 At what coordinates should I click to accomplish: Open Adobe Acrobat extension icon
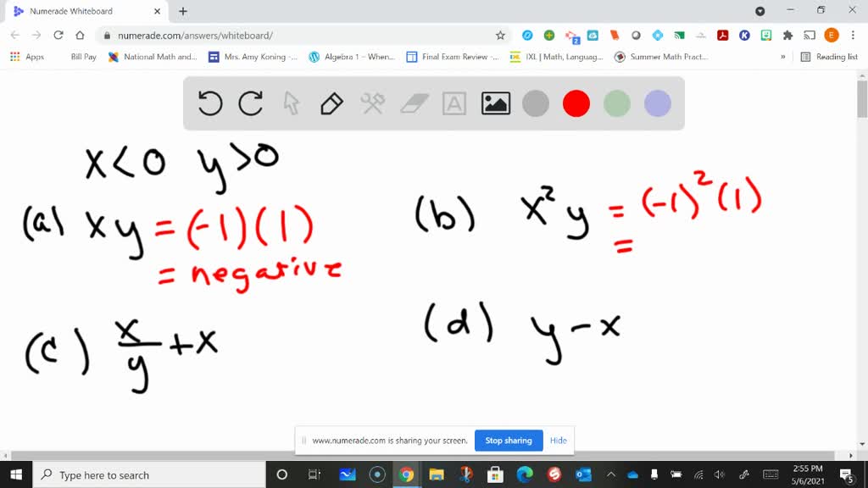coord(722,36)
